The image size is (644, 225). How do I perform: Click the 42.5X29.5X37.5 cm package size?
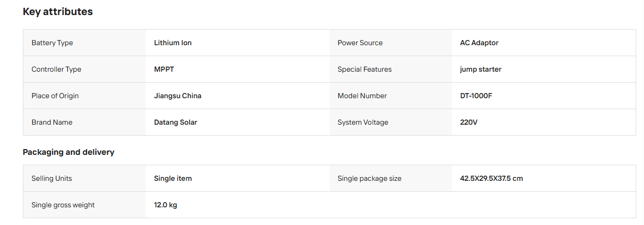click(x=491, y=178)
